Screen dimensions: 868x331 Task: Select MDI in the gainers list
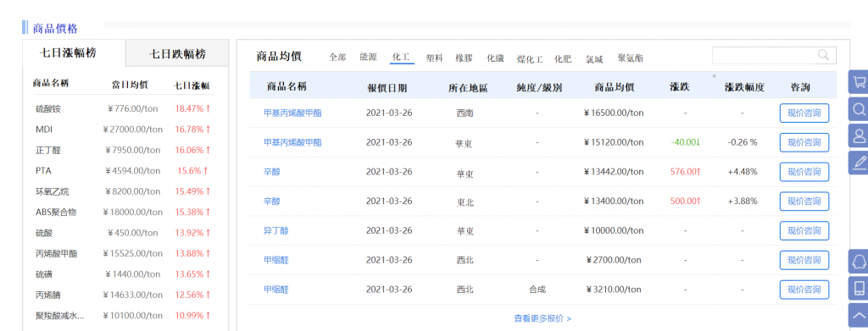pyautogui.click(x=43, y=130)
